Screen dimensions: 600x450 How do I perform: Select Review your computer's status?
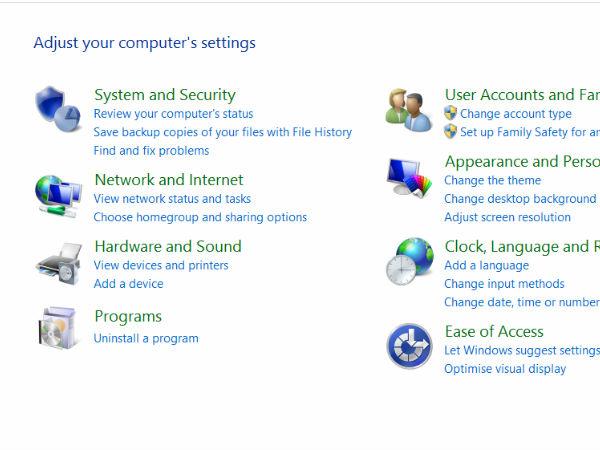(173, 114)
